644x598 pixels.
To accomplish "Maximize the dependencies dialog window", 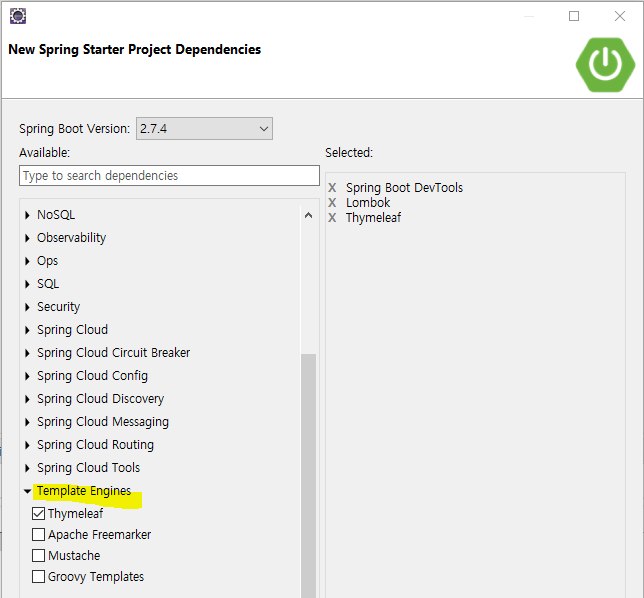I will click(574, 16).
